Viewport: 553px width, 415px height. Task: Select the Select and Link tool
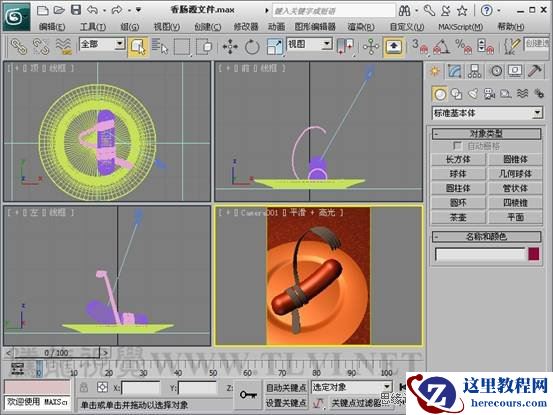coord(18,46)
